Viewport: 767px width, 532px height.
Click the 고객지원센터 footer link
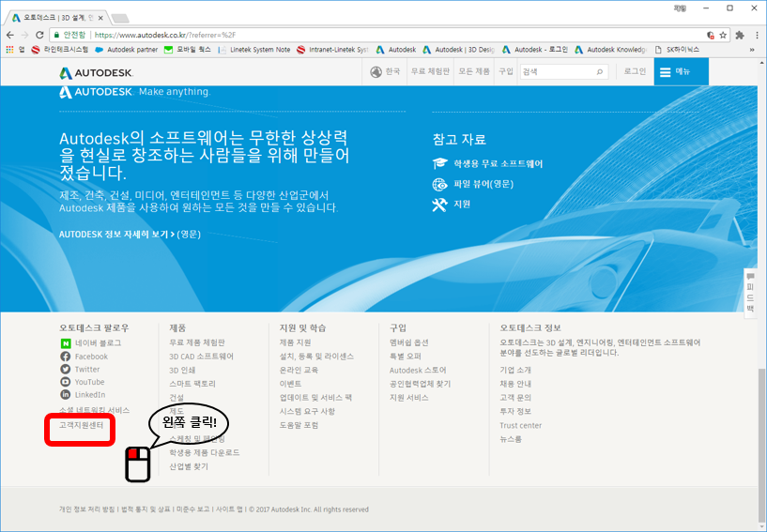point(81,425)
